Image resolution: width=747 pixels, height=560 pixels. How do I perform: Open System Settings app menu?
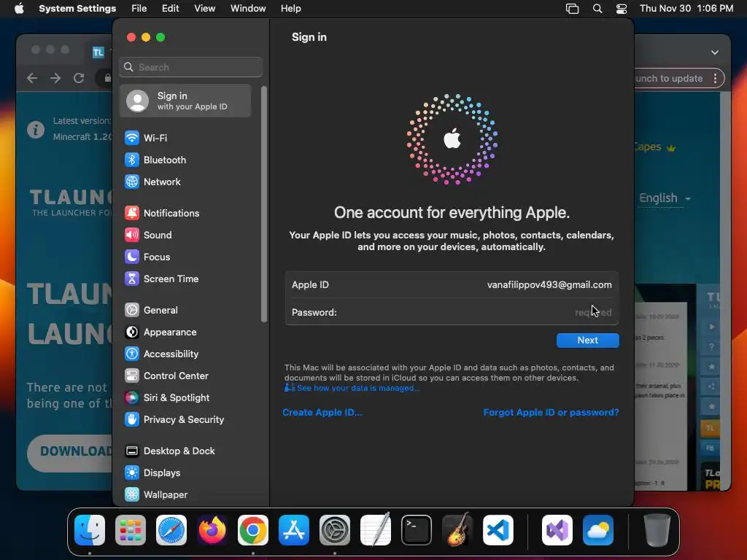[77, 9]
